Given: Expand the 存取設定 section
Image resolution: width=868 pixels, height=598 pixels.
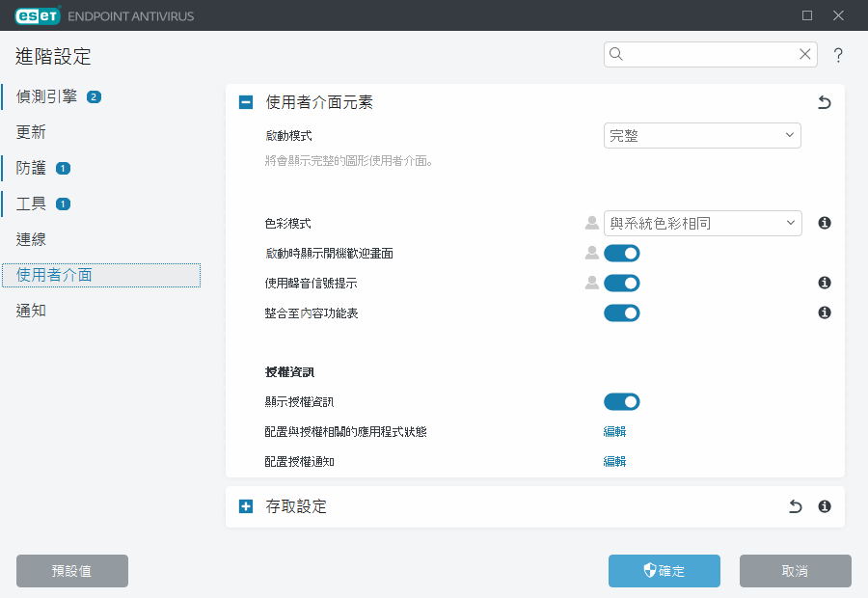Looking at the screenshot, I should coord(246,506).
